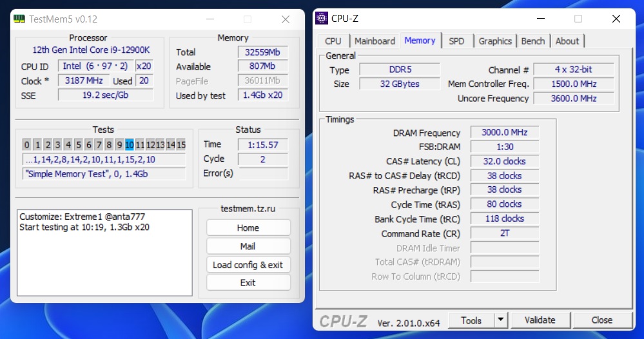The width and height of the screenshot is (644, 339).
Task: Click the PageFile value 36011Mb
Action: [x=263, y=81]
